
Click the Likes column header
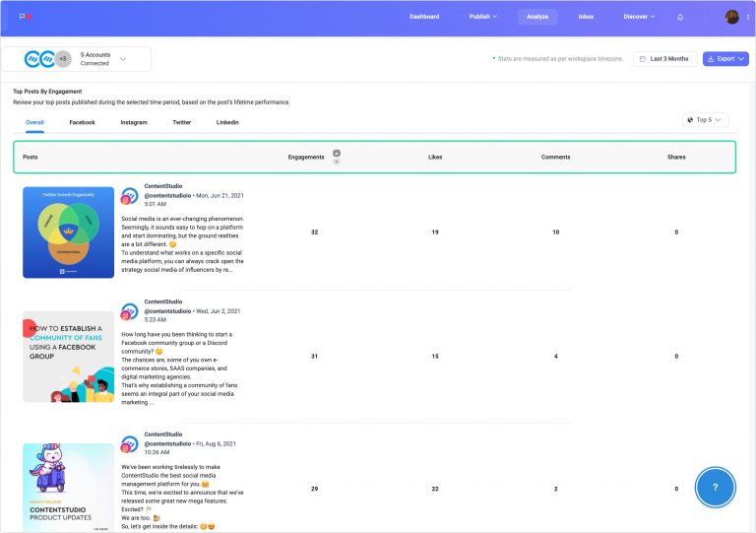[x=435, y=158]
